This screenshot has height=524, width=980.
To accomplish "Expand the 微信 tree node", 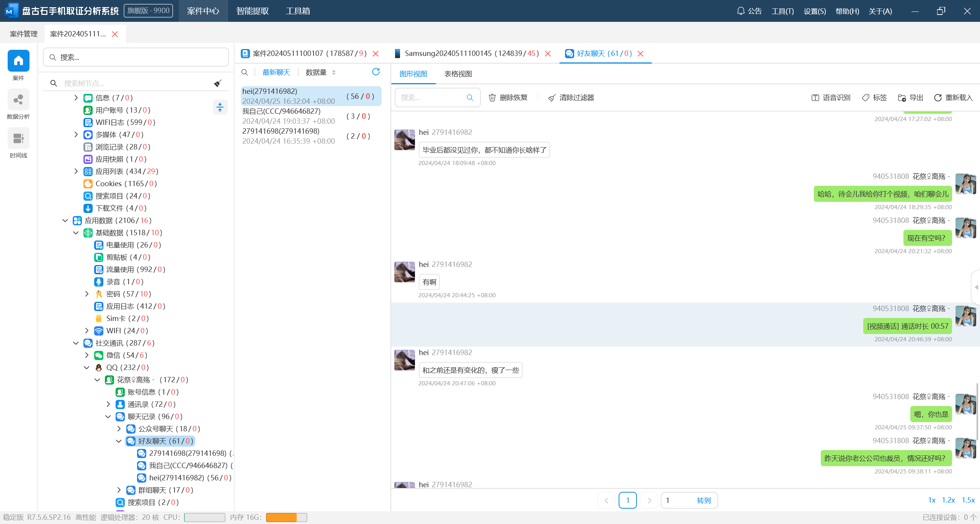I will click(87, 355).
